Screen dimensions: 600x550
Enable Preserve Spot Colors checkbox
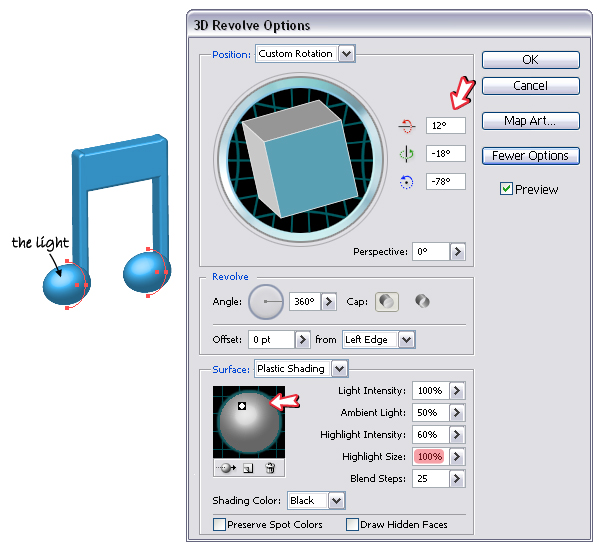[219, 524]
